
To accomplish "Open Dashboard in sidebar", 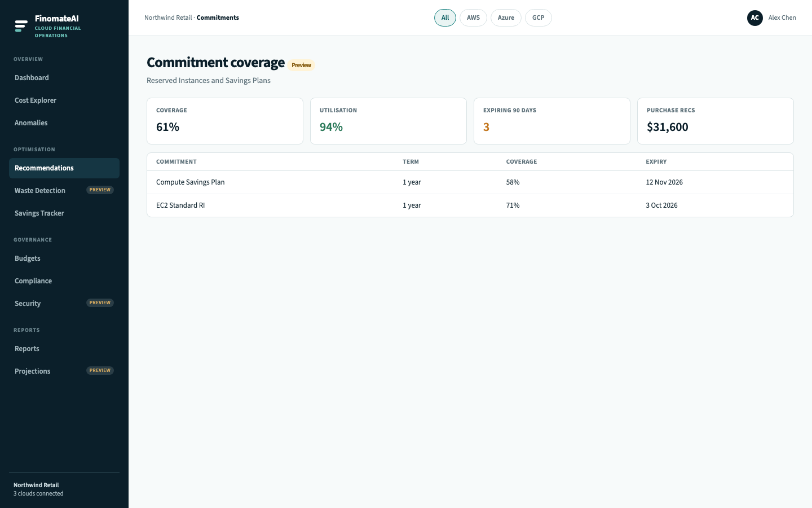I will (x=64, y=78).
